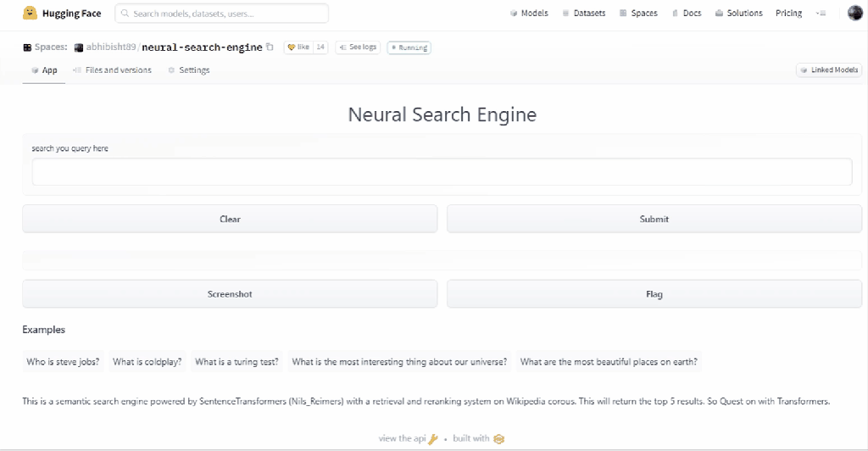Click the Hugging Face logo icon
This screenshot has height=451, width=868.
30,13
